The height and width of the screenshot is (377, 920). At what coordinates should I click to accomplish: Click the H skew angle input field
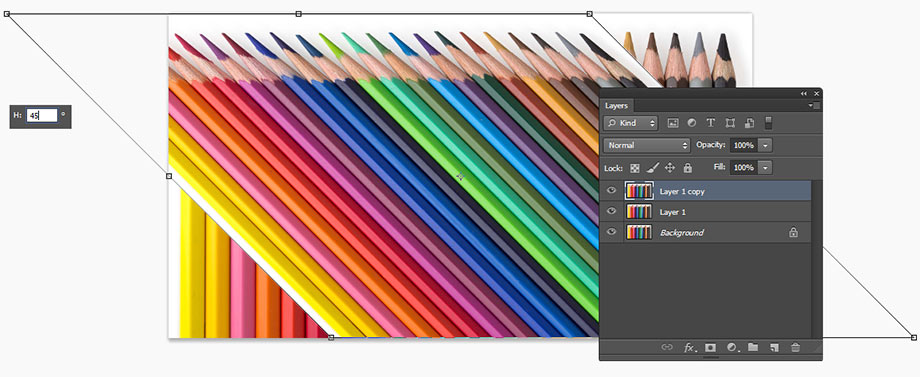click(42, 116)
